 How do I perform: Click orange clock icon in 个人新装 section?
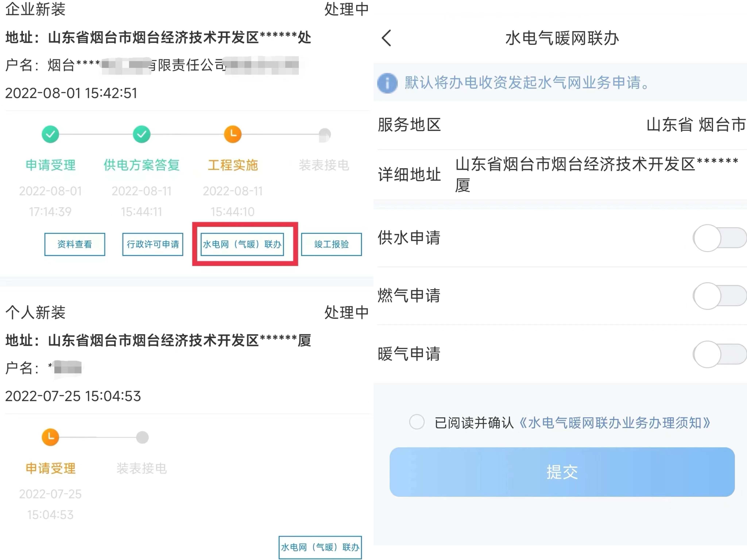[x=50, y=437]
